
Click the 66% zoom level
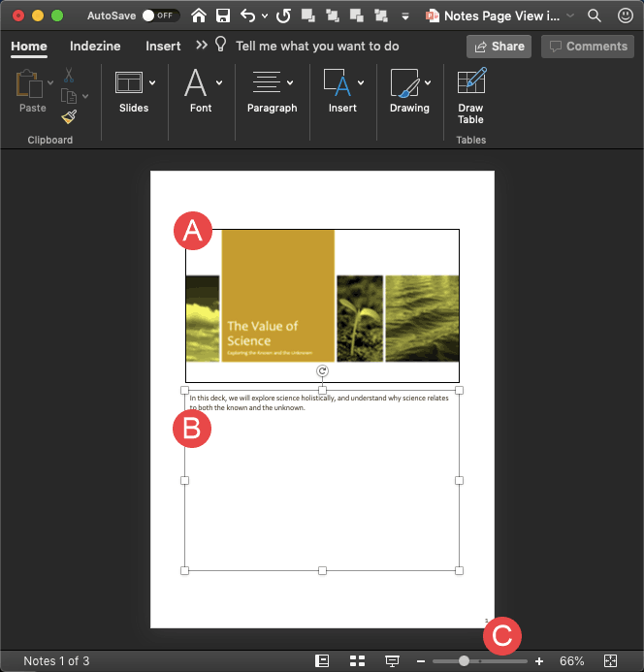tap(572, 661)
